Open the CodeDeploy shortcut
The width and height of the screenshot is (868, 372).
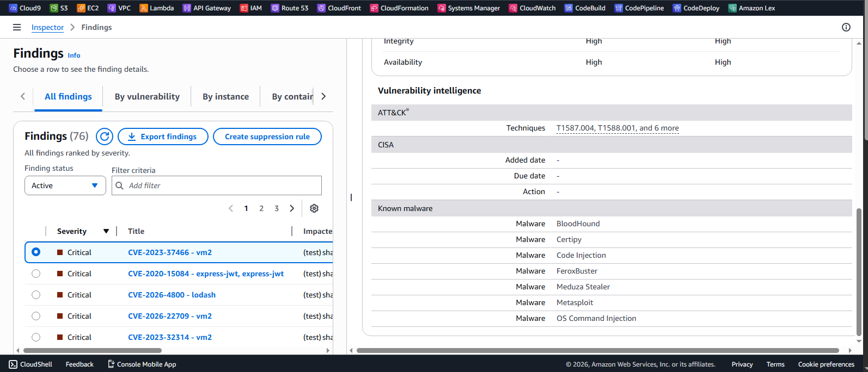(x=696, y=8)
